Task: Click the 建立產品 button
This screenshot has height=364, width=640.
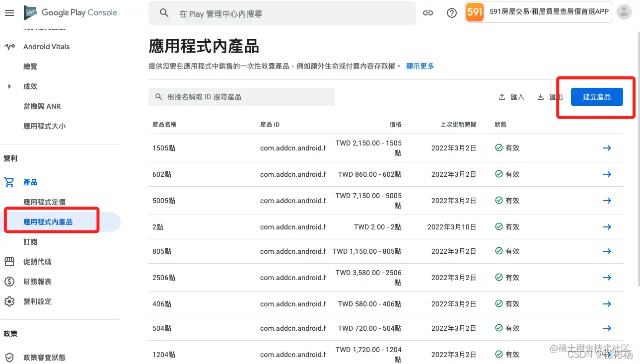Action: 597,97
